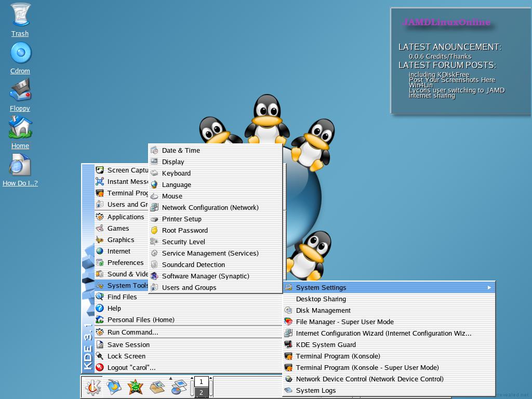Click the KDE K-menu gear button

click(x=93, y=387)
